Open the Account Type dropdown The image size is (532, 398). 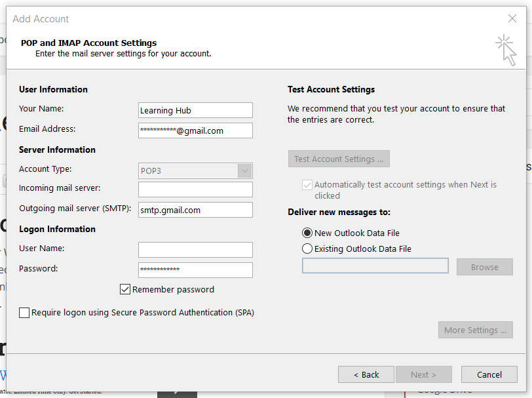point(245,170)
